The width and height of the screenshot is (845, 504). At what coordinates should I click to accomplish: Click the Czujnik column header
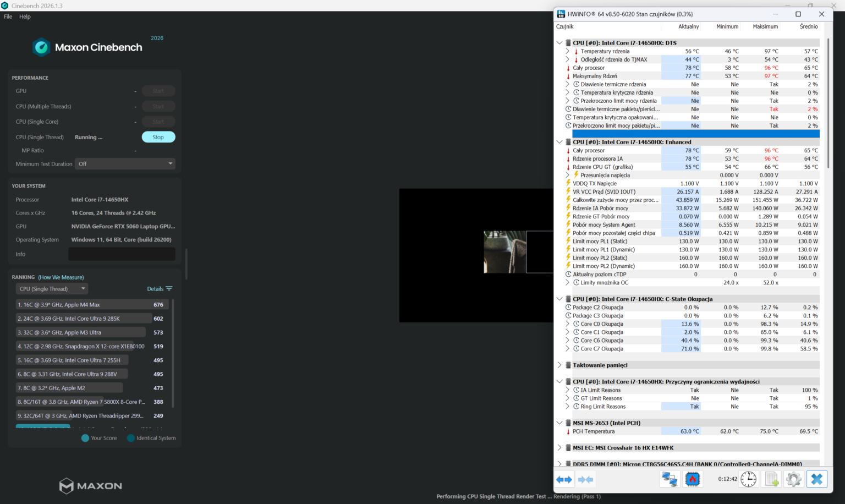[564, 26]
